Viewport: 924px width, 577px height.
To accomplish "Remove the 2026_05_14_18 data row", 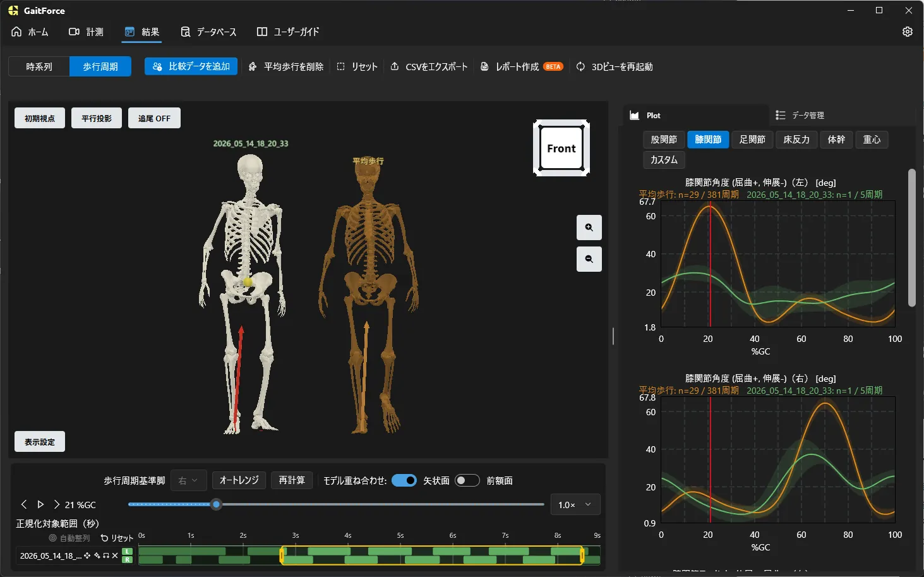I will click(x=115, y=556).
